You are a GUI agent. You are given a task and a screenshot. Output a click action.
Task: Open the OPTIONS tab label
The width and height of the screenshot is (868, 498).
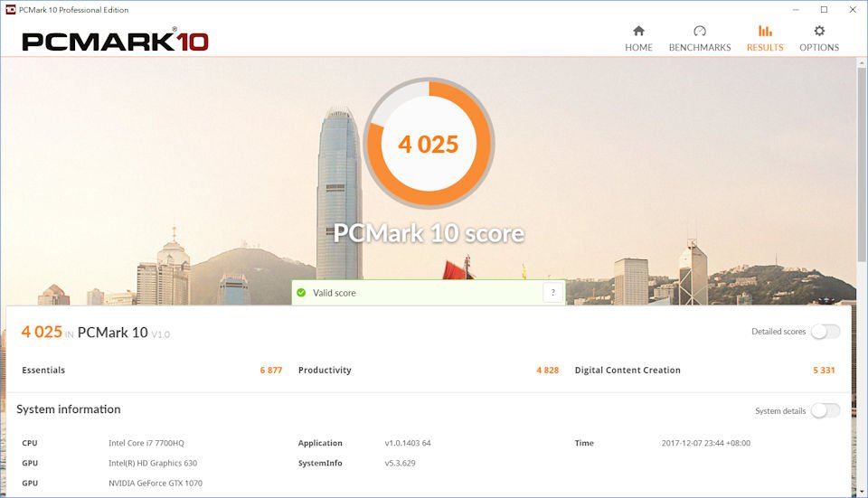[x=819, y=48]
